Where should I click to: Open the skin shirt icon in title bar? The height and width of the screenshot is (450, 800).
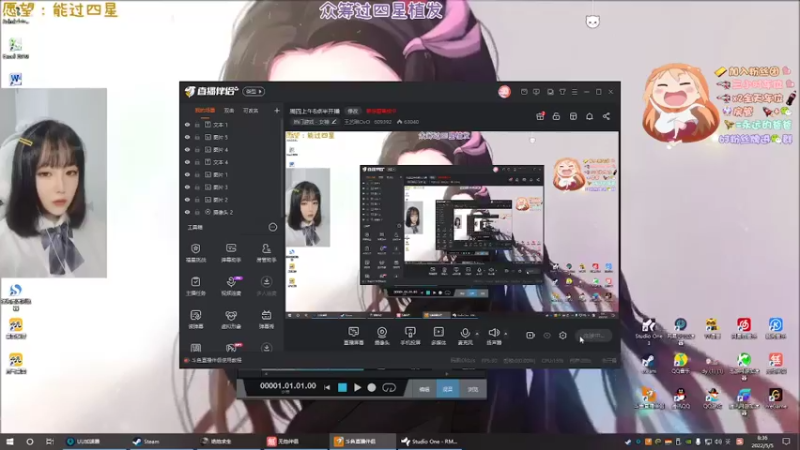(562, 92)
